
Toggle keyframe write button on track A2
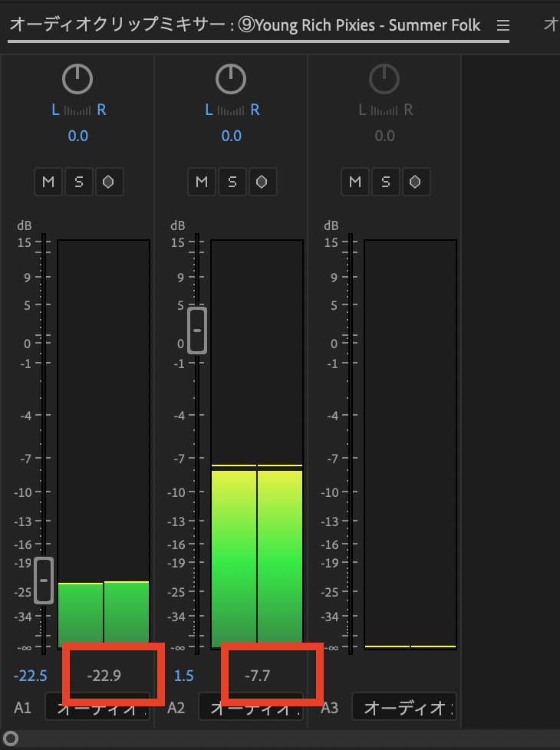262,182
